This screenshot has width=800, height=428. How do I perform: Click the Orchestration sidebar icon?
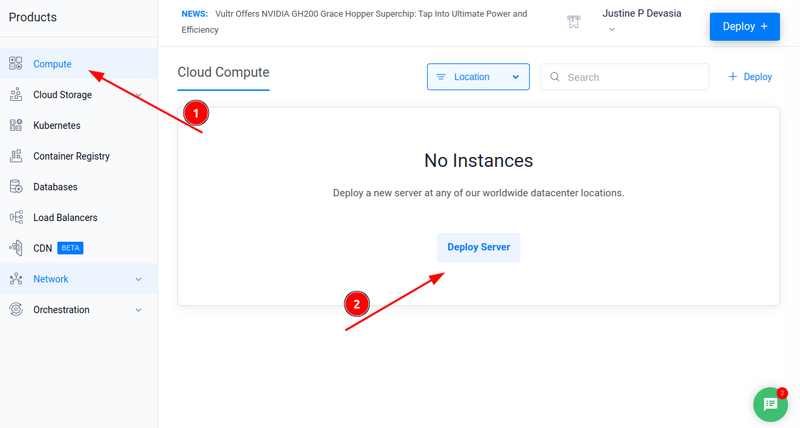coord(16,309)
